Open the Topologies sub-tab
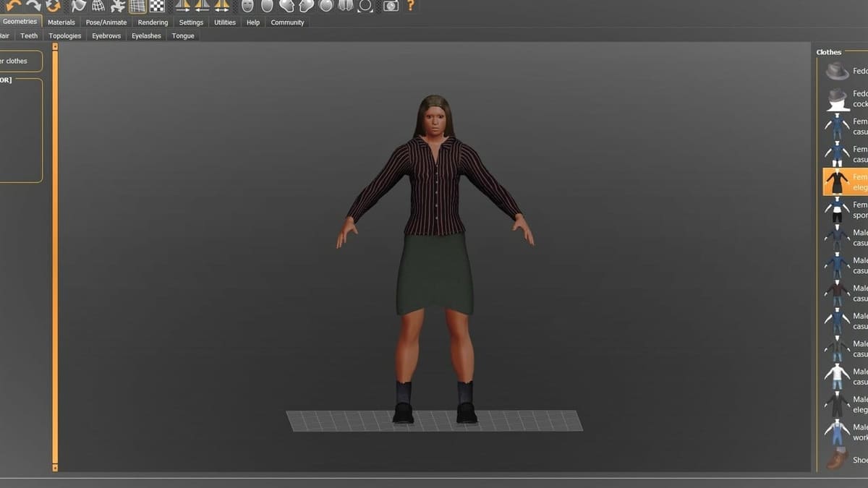Viewport: 868px width, 488px height. point(65,36)
